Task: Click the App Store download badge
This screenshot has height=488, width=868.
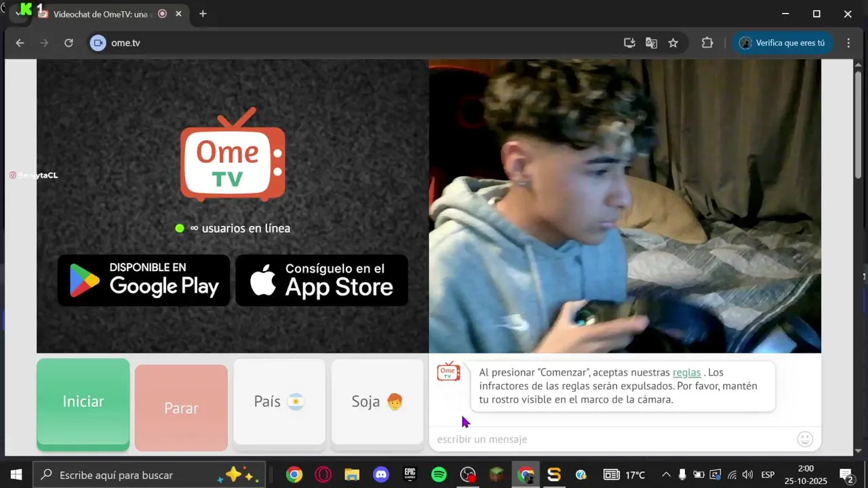Action: click(321, 280)
